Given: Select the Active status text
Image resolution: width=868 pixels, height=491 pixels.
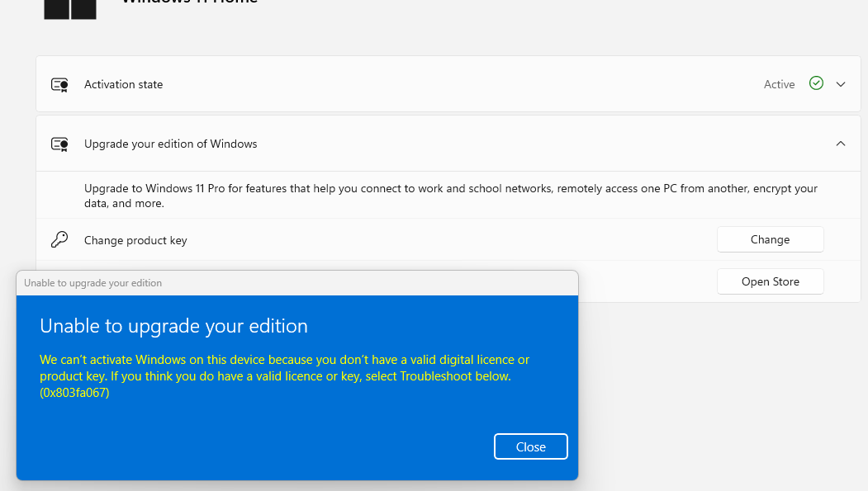Looking at the screenshot, I should click(x=779, y=85).
